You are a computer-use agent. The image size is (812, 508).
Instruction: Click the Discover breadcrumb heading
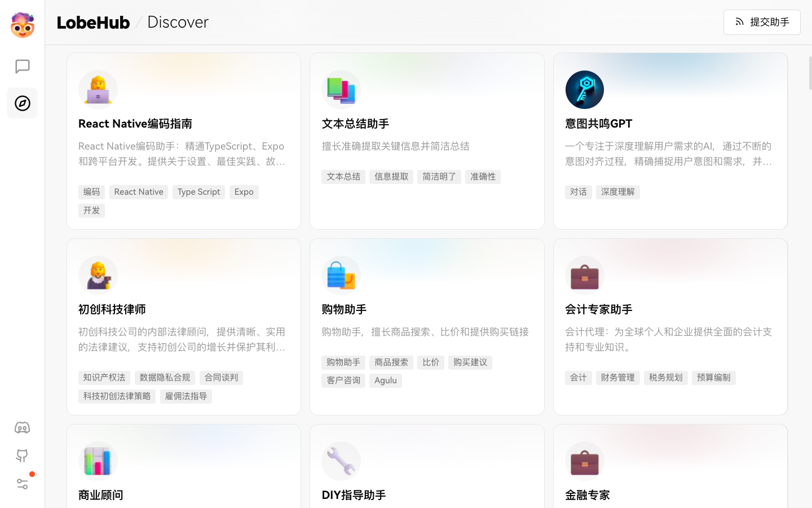178,22
